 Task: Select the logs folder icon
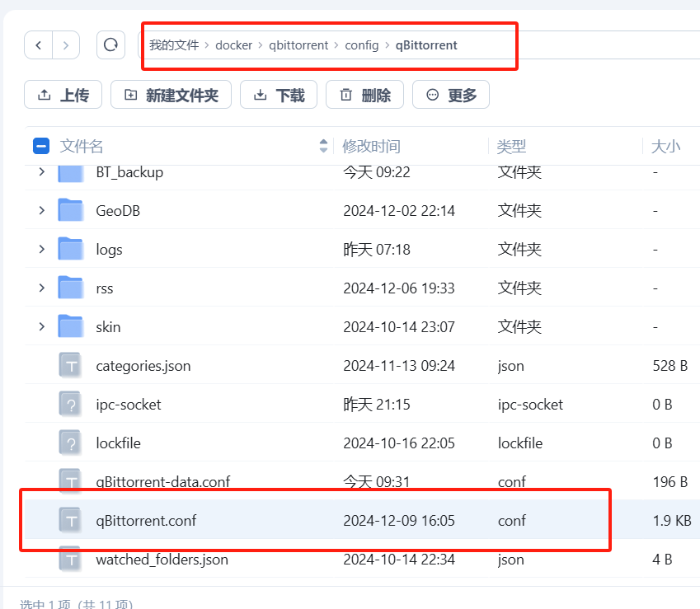pos(71,249)
